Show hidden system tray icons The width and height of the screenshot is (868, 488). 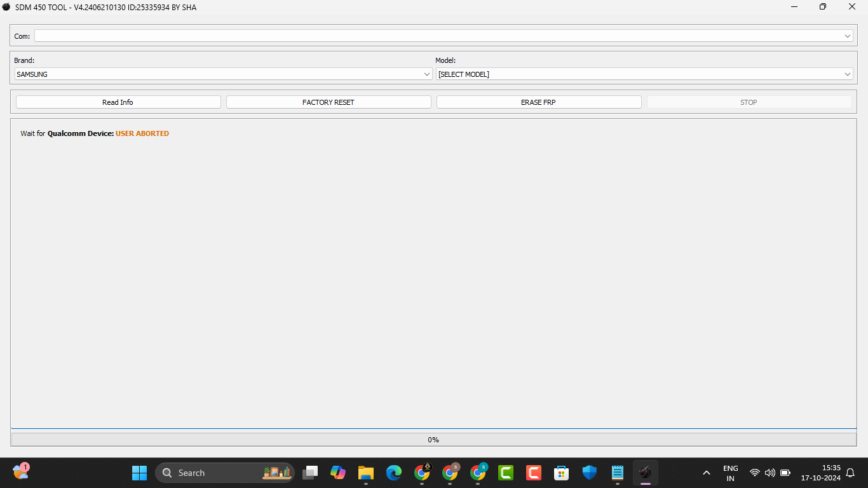tap(706, 473)
